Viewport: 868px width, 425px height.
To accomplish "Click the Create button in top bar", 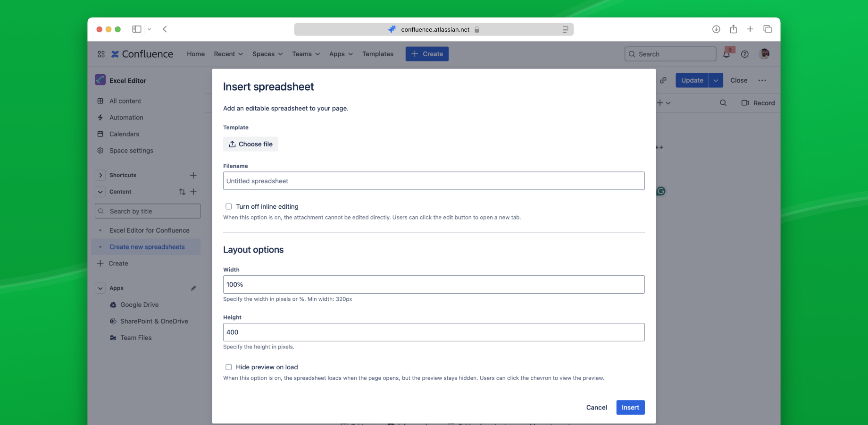I will pos(427,54).
